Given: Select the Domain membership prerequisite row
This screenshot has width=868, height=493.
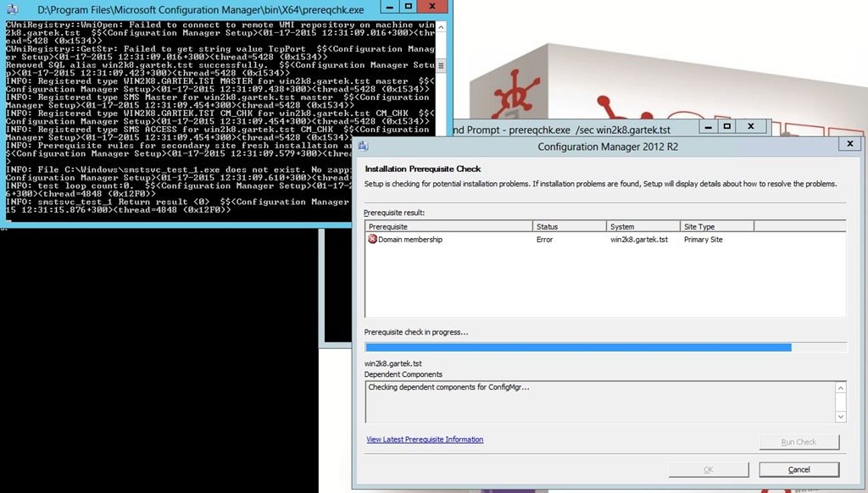Looking at the screenshot, I should (x=605, y=240).
